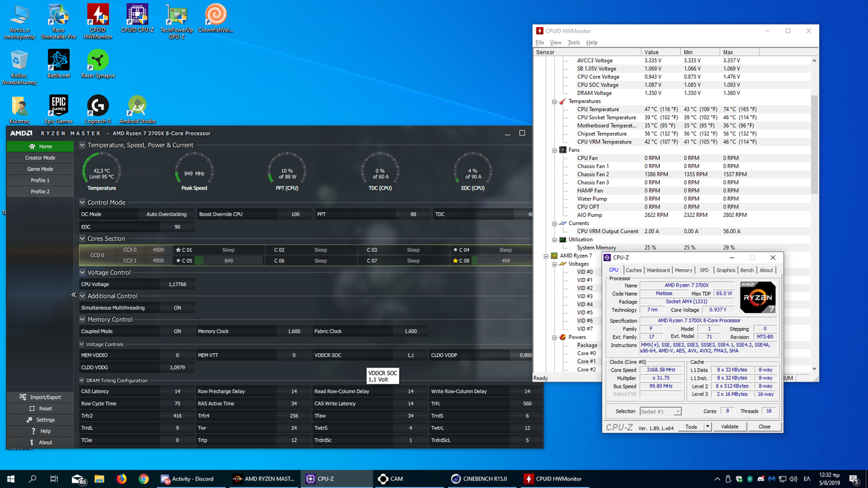Viewport: 868px width, 488px height.
Task: Open the Razer Synapse desktop icon
Action: pyautogui.click(x=98, y=64)
